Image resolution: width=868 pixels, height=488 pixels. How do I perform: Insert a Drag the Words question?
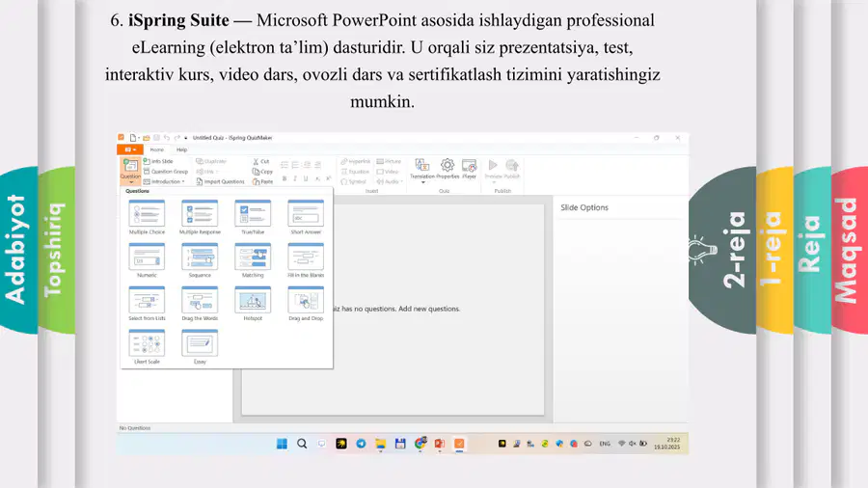coord(200,303)
